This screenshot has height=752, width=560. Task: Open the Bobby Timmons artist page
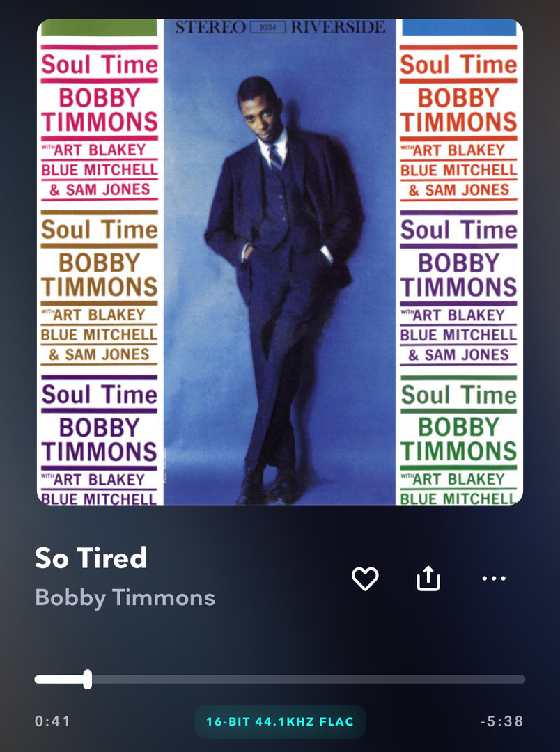125,597
